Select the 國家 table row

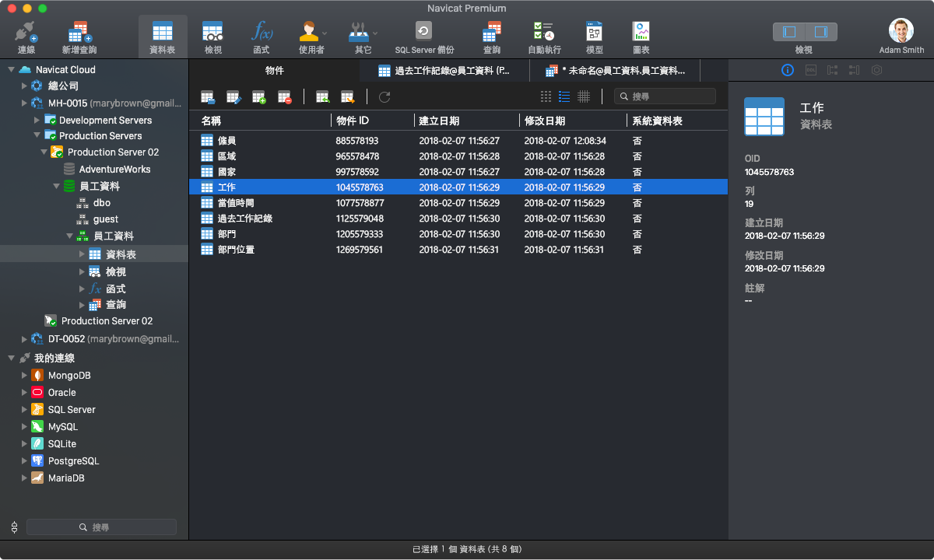coord(458,172)
